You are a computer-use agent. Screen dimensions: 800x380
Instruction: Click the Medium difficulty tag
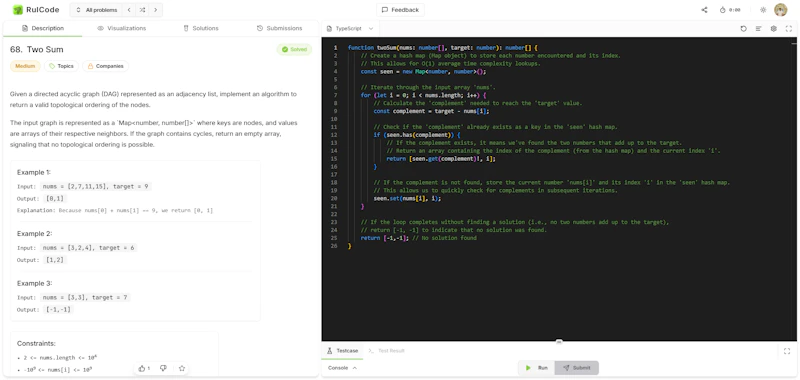(25, 66)
